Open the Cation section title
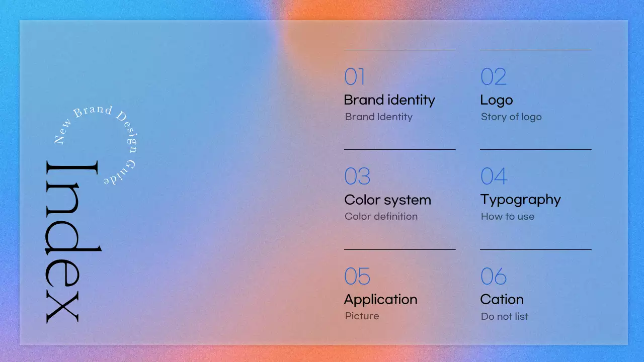 coord(502,300)
